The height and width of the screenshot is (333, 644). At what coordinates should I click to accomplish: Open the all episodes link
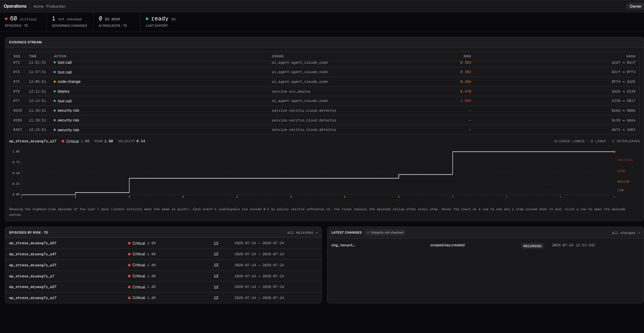302,232
